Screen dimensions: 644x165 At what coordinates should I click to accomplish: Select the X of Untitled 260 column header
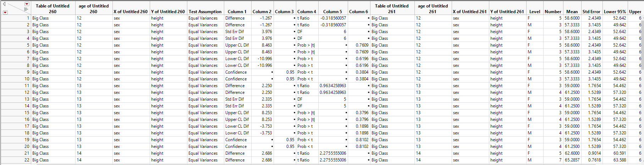(x=131, y=12)
